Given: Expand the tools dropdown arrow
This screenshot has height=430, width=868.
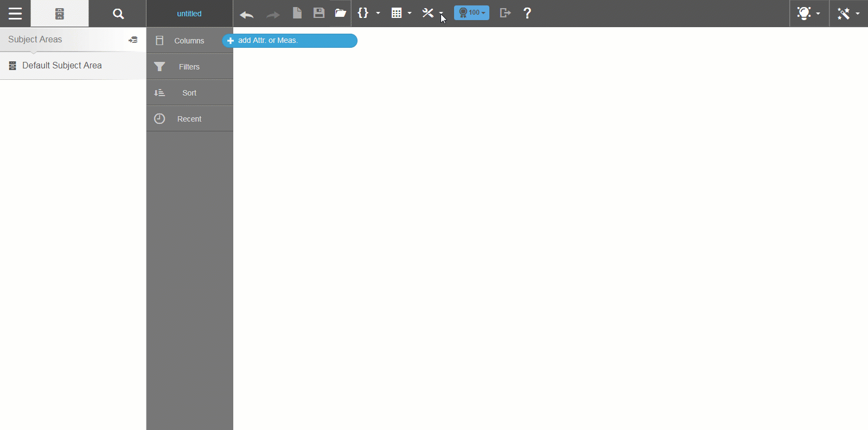Looking at the screenshot, I should coord(441,13).
